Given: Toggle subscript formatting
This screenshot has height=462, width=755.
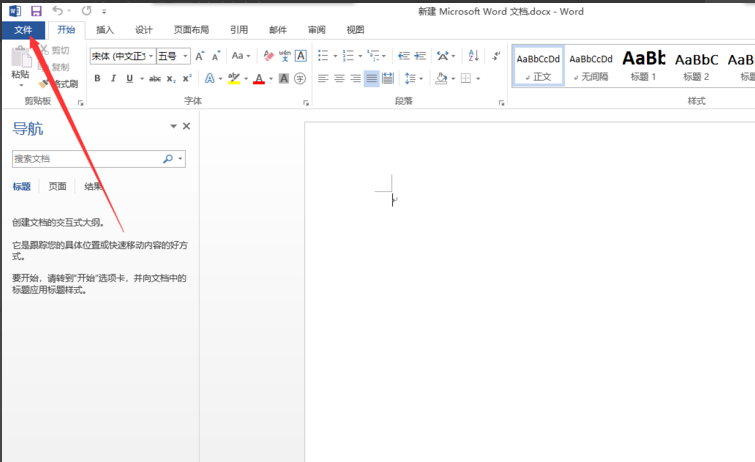Looking at the screenshot, I should [171, 78].
